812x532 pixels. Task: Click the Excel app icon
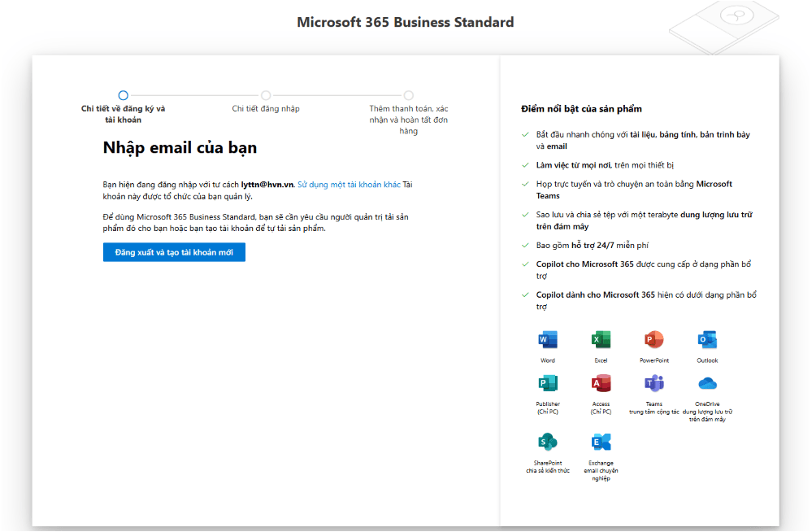tap(601, 340)
